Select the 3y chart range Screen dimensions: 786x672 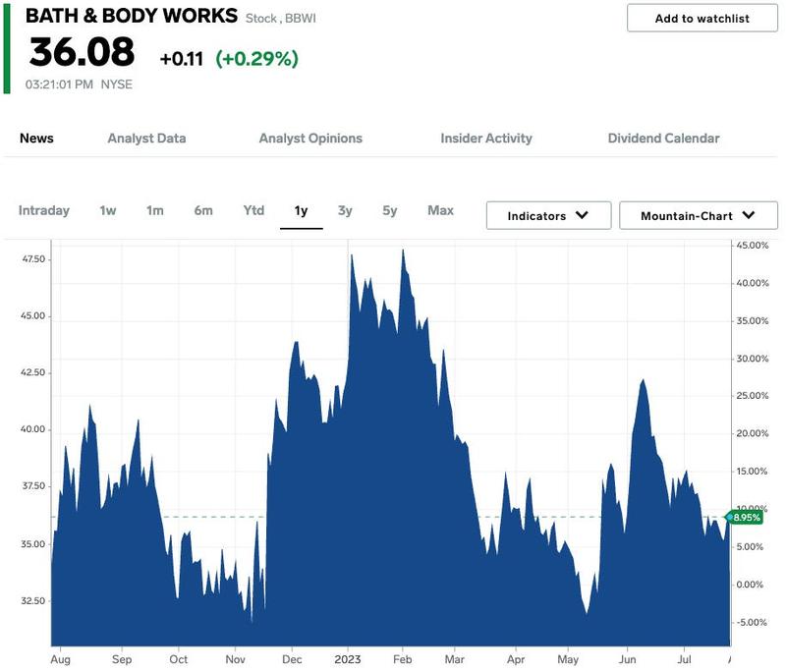(x=345, y=210)
